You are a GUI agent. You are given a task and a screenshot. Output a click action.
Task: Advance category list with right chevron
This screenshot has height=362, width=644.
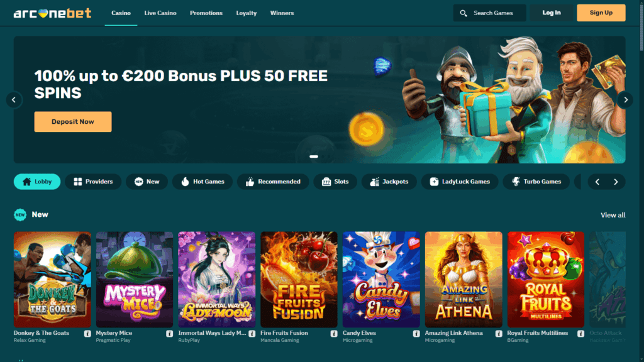[x=616, y=182]
